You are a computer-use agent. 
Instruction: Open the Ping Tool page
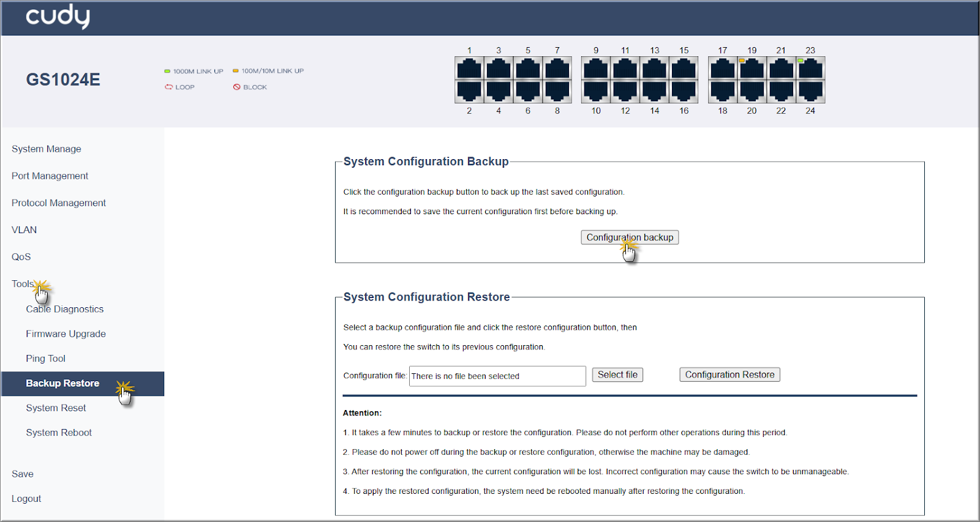[46, 358]
